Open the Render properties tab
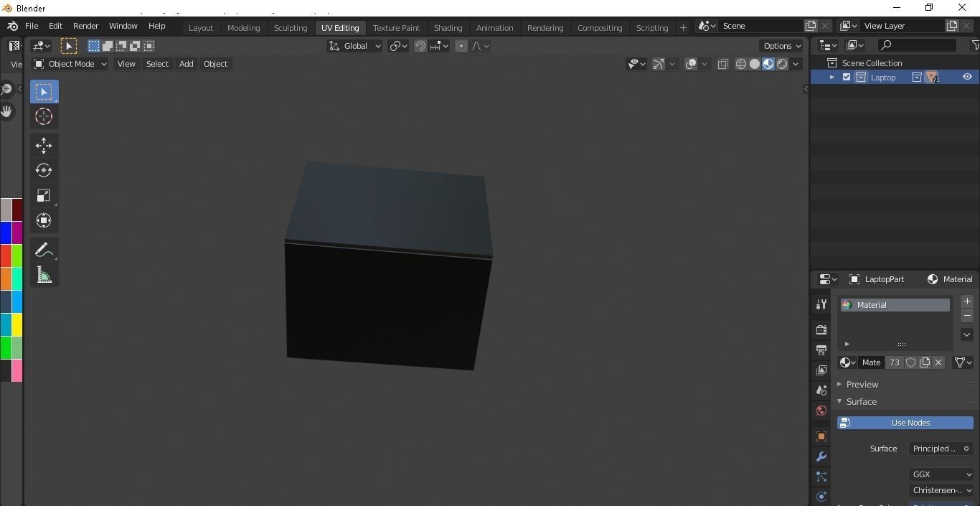 (x=821, y=330)
